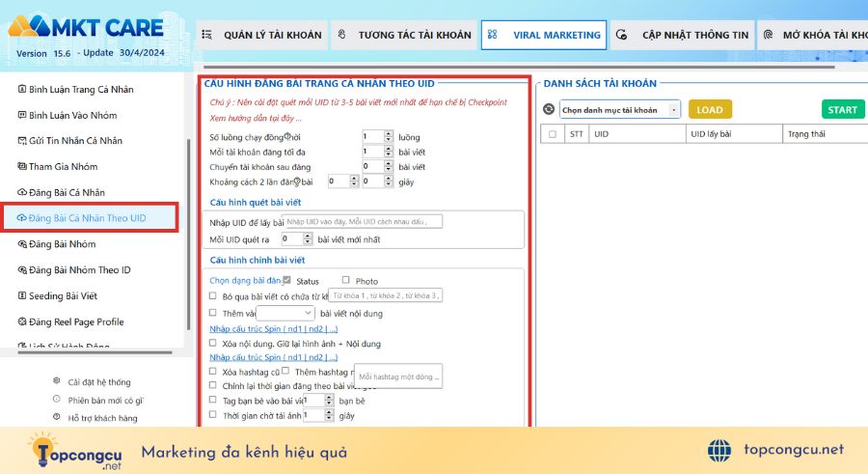The height and width of the screenshot is (474, 868).
Task: Open Bình Luận Trang Cá Nhân menu item
Action: tap(76, 89)
